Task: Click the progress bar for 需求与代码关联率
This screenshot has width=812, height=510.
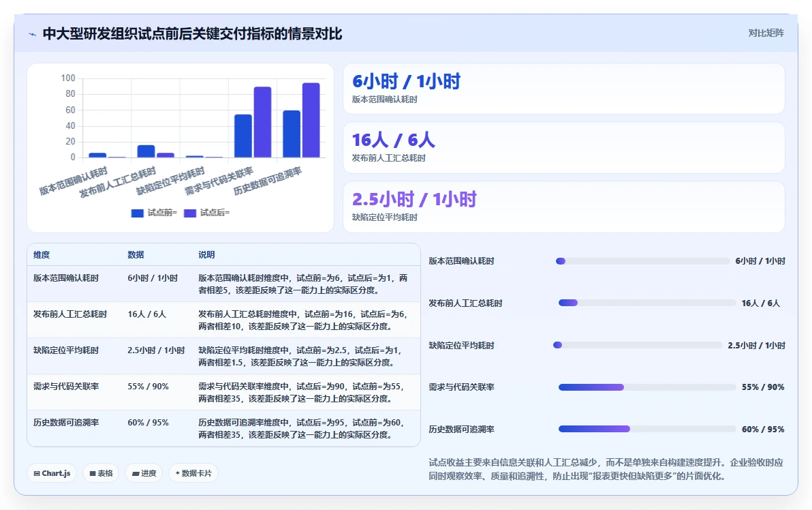Action: pyautogui.click(x=647, y=387)
